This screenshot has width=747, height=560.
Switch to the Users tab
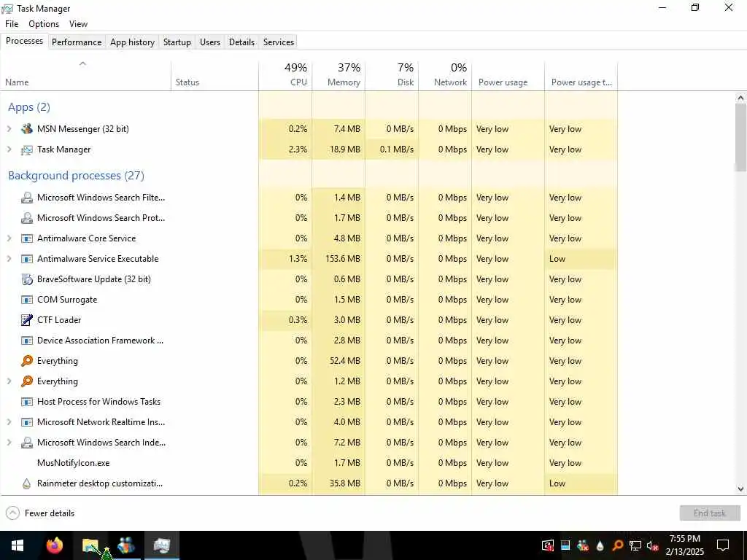tap(210, 42)
